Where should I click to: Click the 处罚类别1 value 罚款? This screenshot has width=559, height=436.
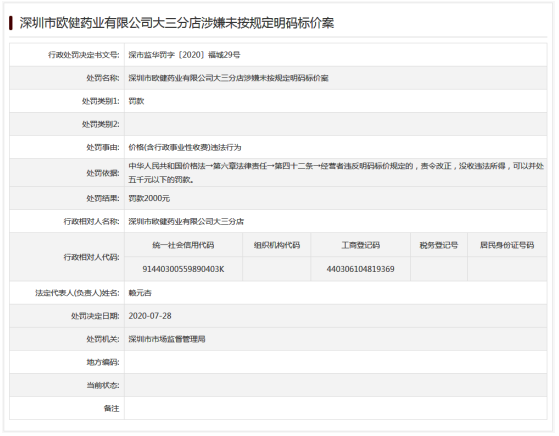tap(136, 101)
